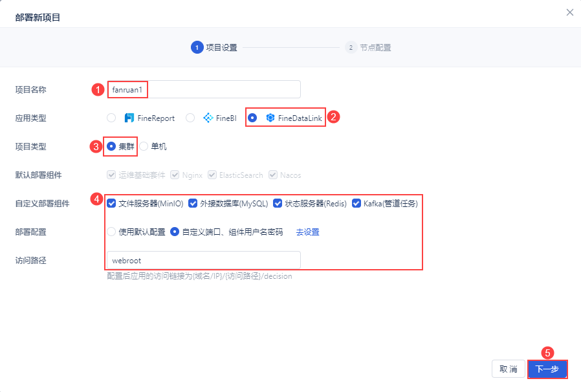Click the FineBI product icon
The image size is (581, 392).
click(x=208, y=118)
